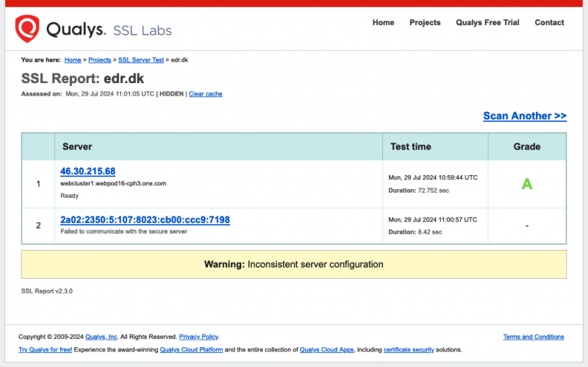The image size is (588, 367).
Task: Open the Terms and Conditions link
Action: tap(534, 337)
